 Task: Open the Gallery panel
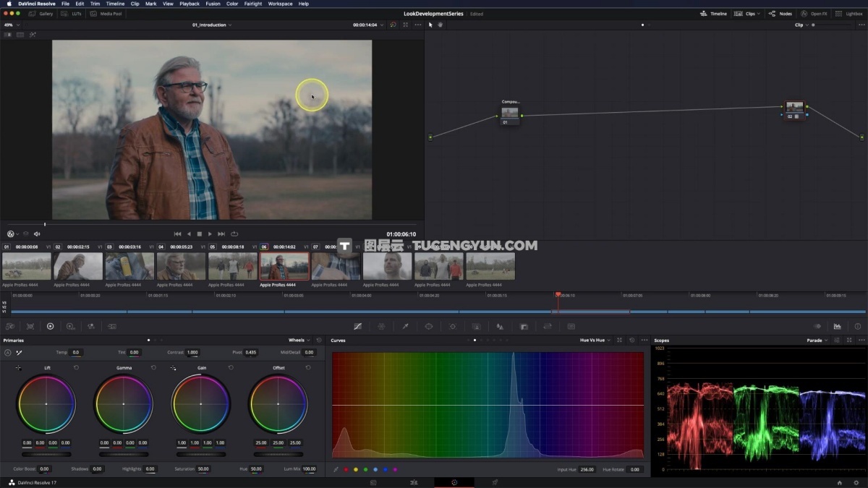click(x=42, y=14)
